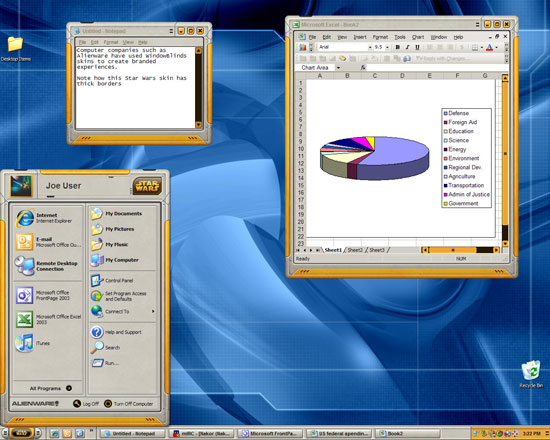Click the system tray clock
The image size is (550, 440).
532,434
